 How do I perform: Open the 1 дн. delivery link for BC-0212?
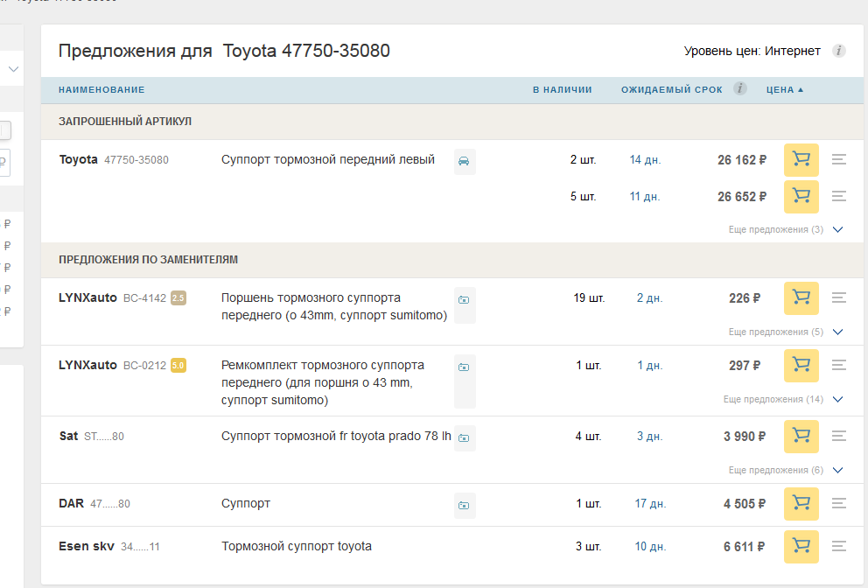tap(649, 366)
